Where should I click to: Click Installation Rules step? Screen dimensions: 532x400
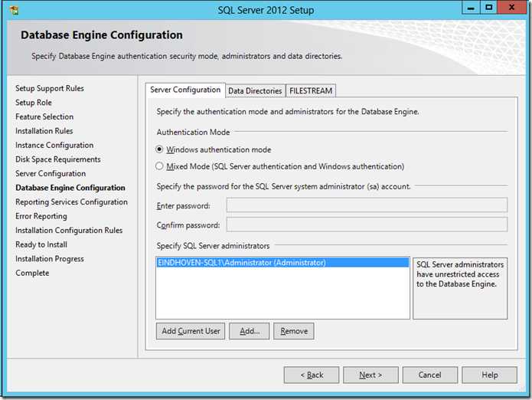[44, 131]
